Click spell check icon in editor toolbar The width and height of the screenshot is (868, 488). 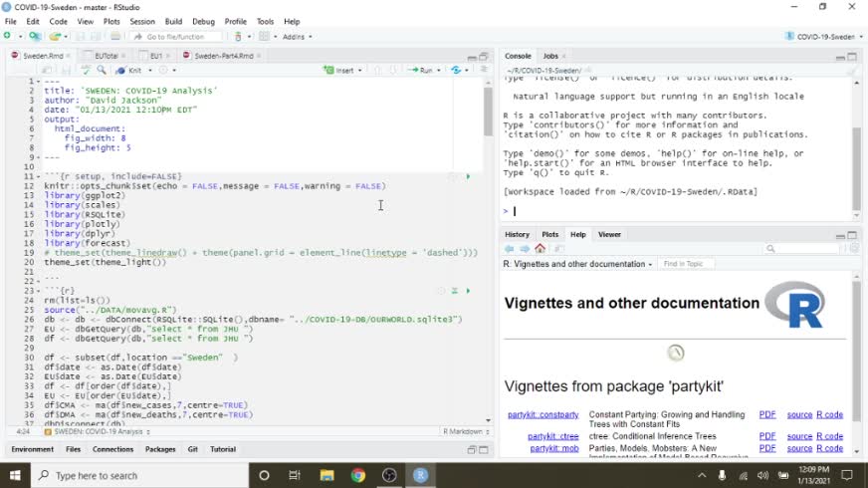(86, 71)
